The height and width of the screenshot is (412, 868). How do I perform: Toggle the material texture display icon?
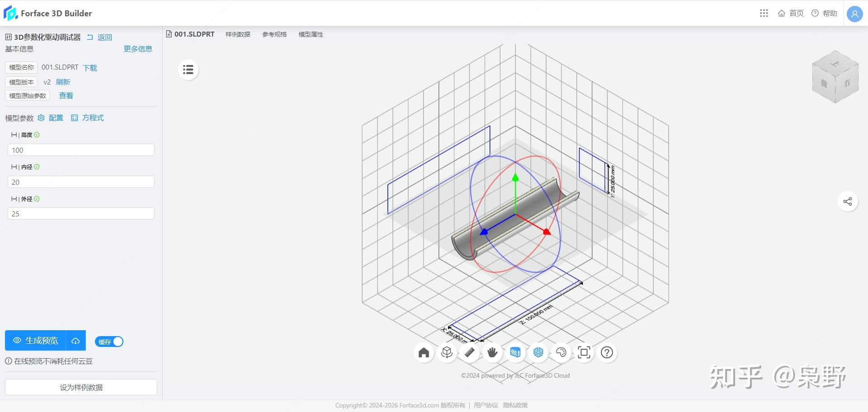click(x=515, y=353)
